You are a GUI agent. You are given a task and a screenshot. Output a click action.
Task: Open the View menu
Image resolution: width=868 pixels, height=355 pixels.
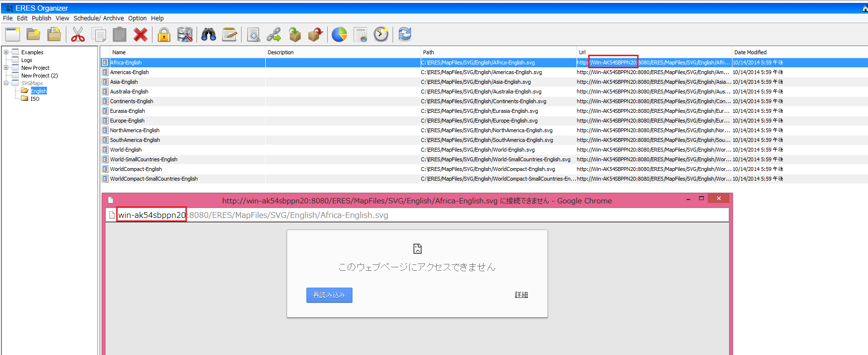(x=62, y=18)
